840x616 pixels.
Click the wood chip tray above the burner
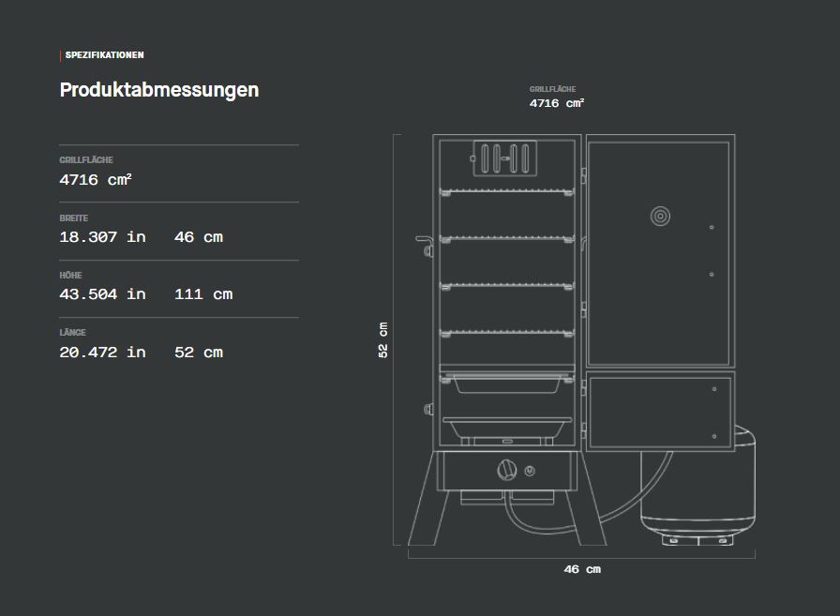point(506,428)
